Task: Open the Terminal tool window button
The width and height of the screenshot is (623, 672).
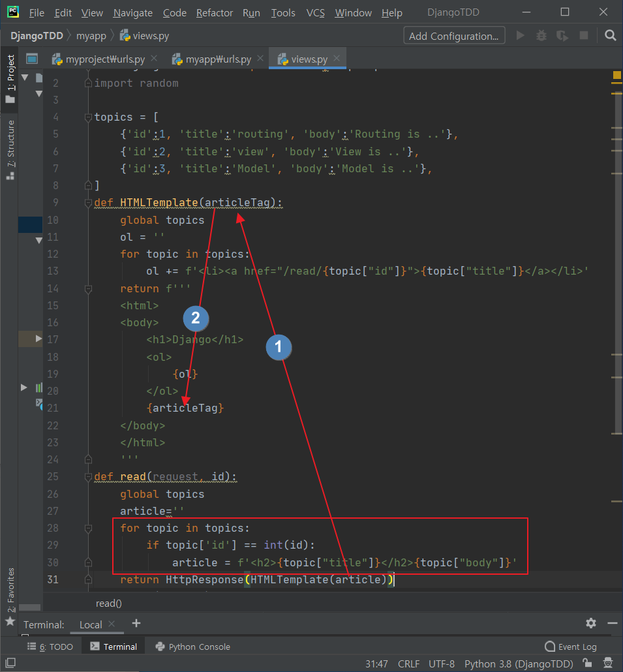Action: (114, 647)
